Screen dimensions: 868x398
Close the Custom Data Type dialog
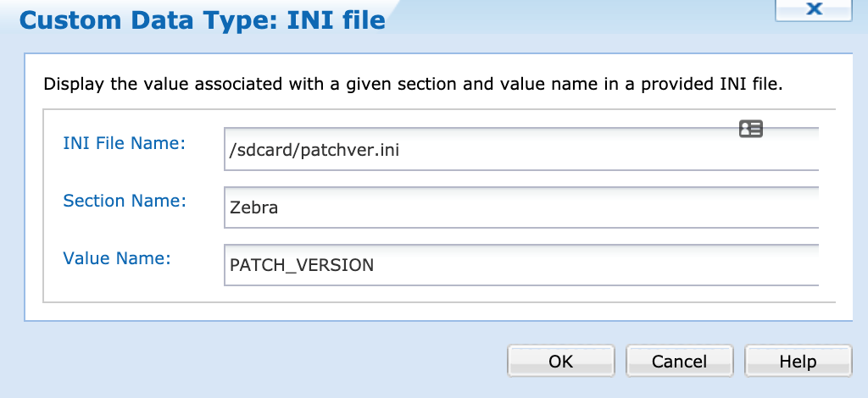[x=815, y=9]
